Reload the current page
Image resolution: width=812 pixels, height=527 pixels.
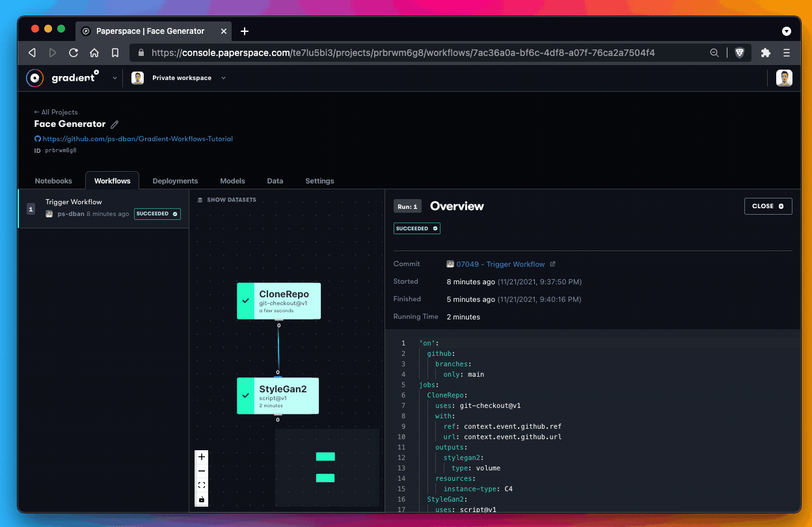click(x=74, y=53)
